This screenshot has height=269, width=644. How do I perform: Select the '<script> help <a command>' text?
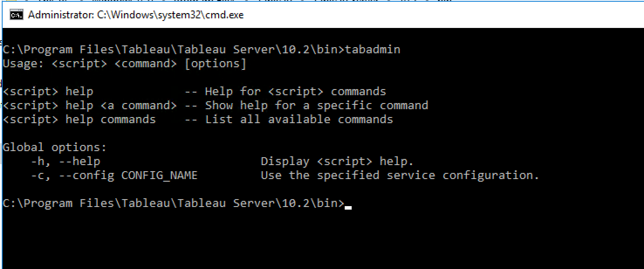90,106
